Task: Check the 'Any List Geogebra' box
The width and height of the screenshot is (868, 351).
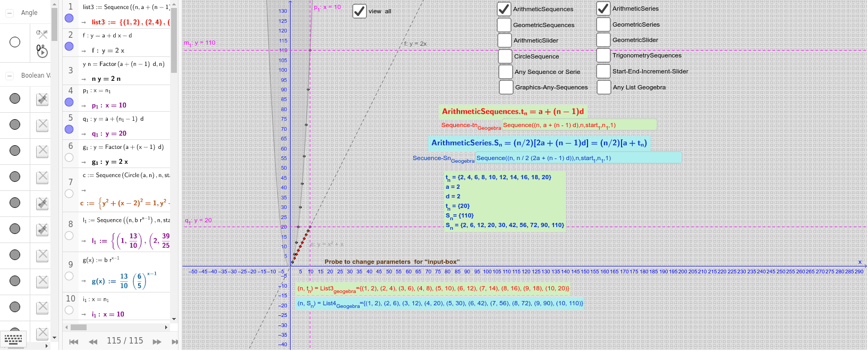Action: pos(604,87)
